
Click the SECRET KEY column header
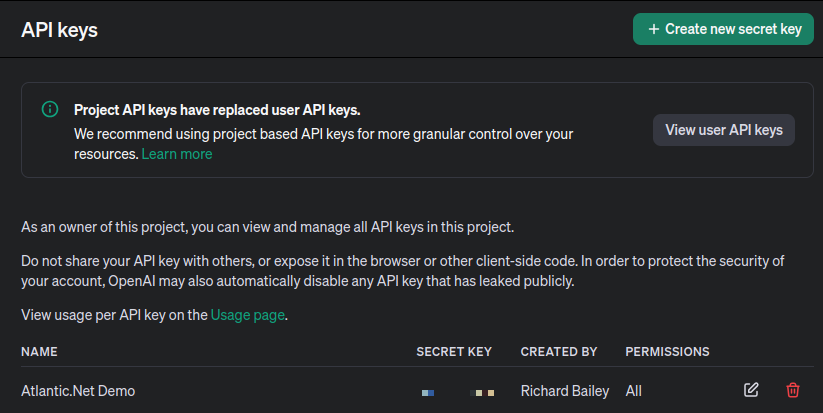pyautogui.click(x=454, y=352)
